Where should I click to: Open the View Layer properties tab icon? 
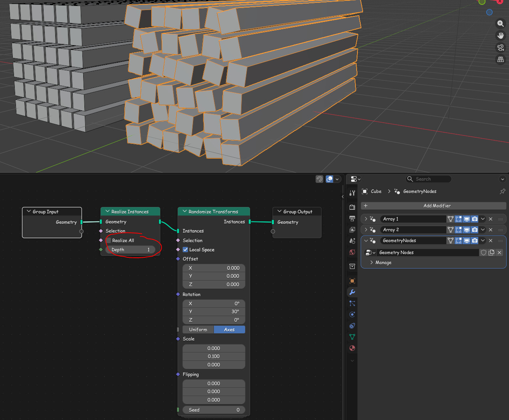(x=352, y=230)
